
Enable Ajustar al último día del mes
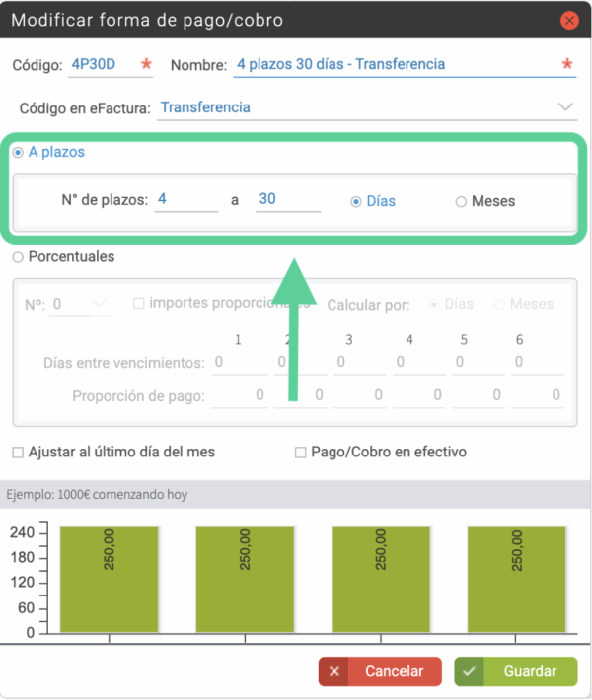[18, 453]
